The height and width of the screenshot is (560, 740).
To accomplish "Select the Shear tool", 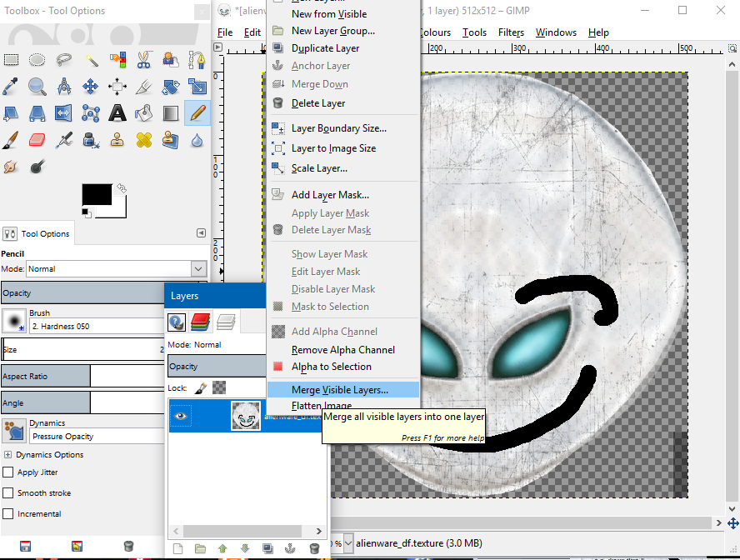I will 11,113.
